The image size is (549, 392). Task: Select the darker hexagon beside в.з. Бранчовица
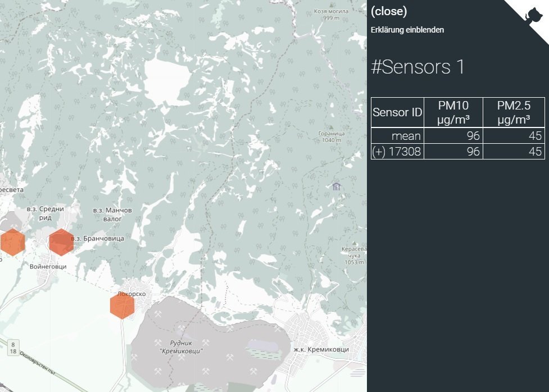(x=61, y=242)
